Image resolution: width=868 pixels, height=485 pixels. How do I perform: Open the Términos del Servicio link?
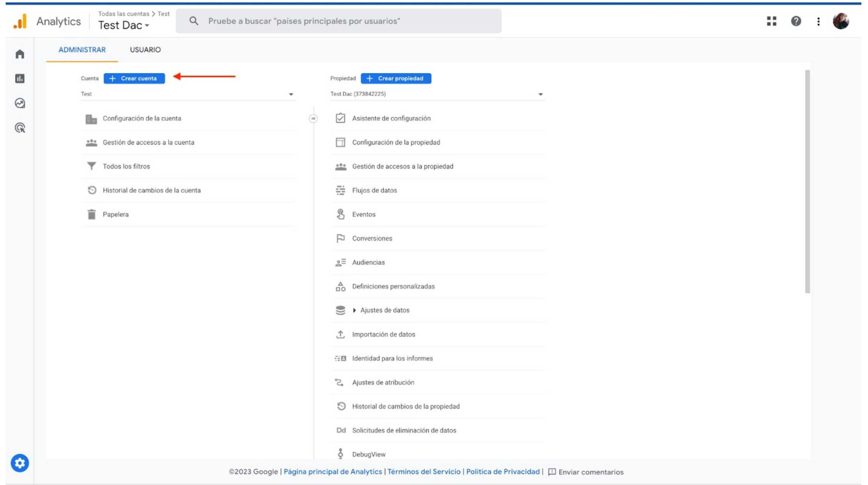pyautogui.click(x=424, y=472)
